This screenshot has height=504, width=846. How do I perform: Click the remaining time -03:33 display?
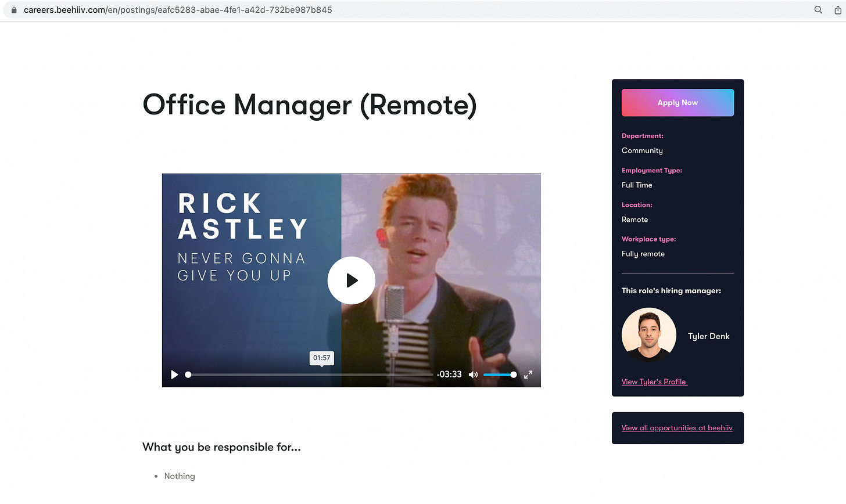[x=449, y=375]
